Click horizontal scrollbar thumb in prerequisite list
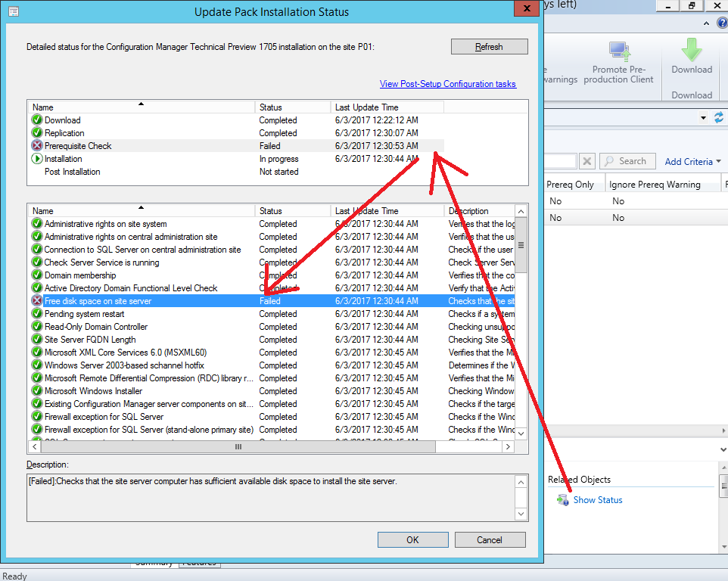Screen dimensions: 728x581 [238, 446]
